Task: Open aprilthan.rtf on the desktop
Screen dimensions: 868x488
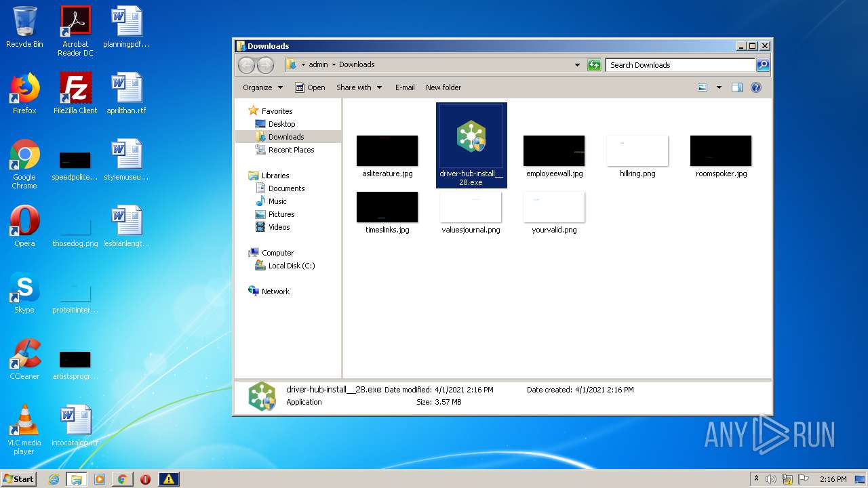Action: (x=126, y=94)
